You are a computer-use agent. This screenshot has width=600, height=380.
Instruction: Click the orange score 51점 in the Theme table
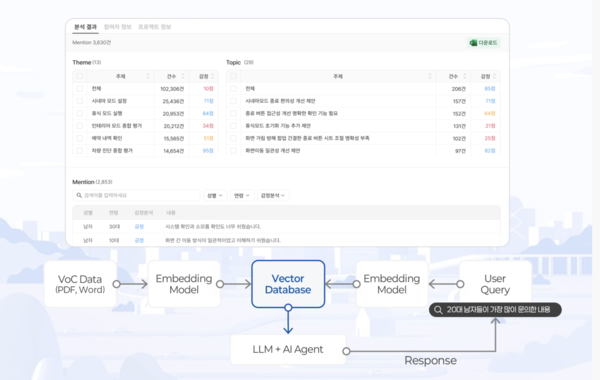pyautogui.click(x=208, y=138)
